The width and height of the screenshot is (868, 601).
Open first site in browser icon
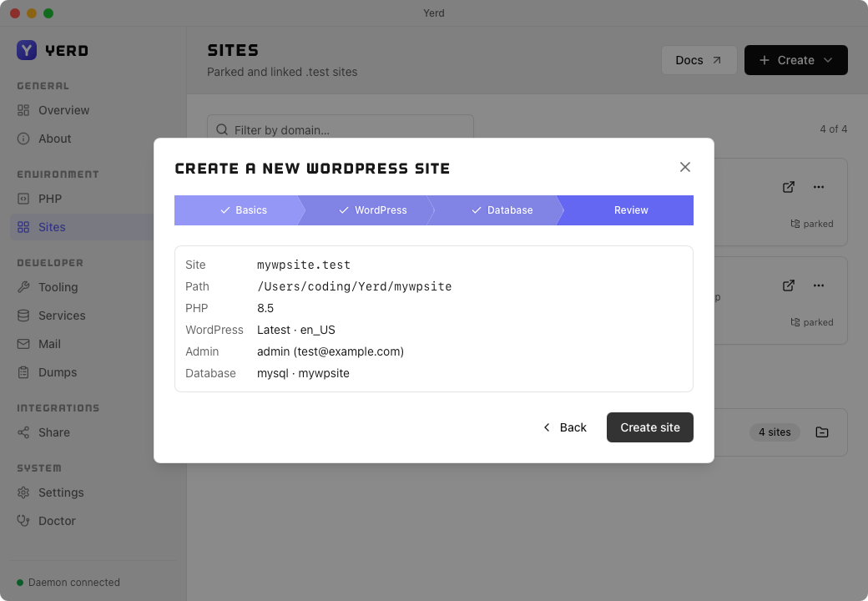[789, 187]
